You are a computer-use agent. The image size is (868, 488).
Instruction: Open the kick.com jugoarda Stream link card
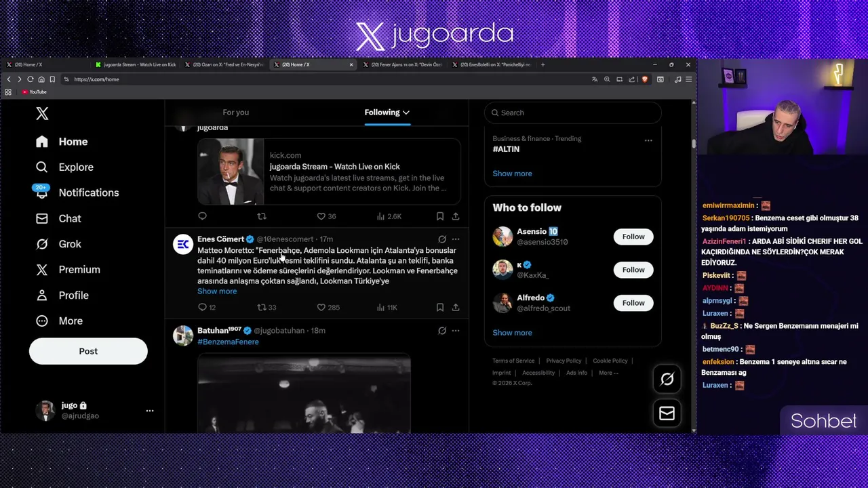pos(329,171)
